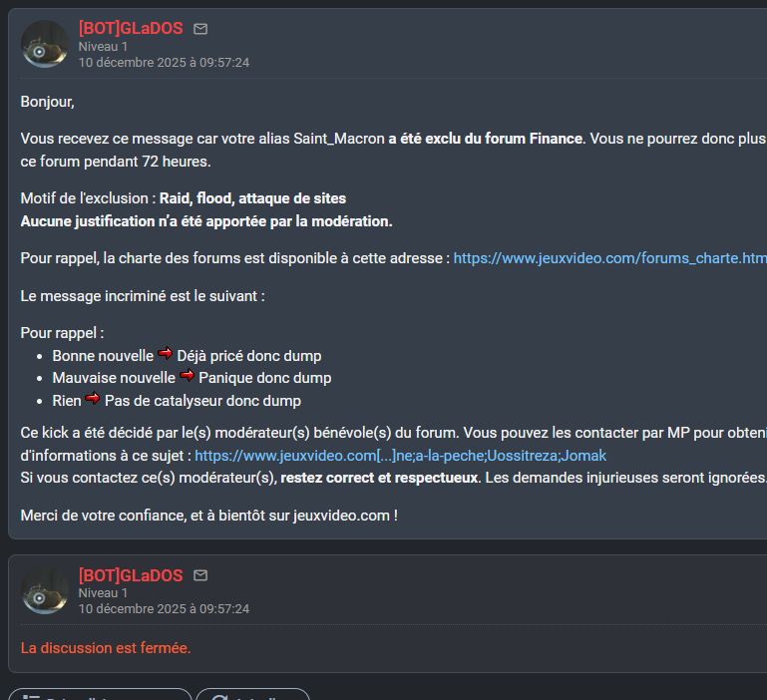The image size is (767, 700).
Task: Click the refresh icon button below the messages
Action: [220, 695]
